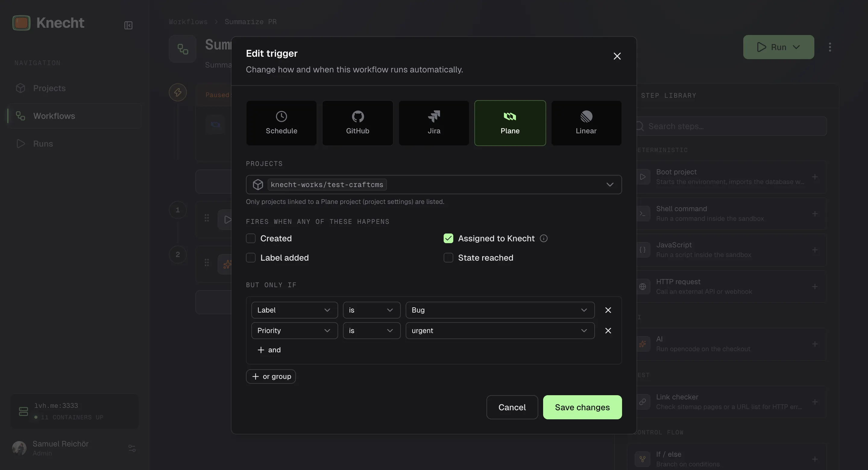Add the JavaScript step
The width and height of the screenshot is (868, 470).
(815, 250)
